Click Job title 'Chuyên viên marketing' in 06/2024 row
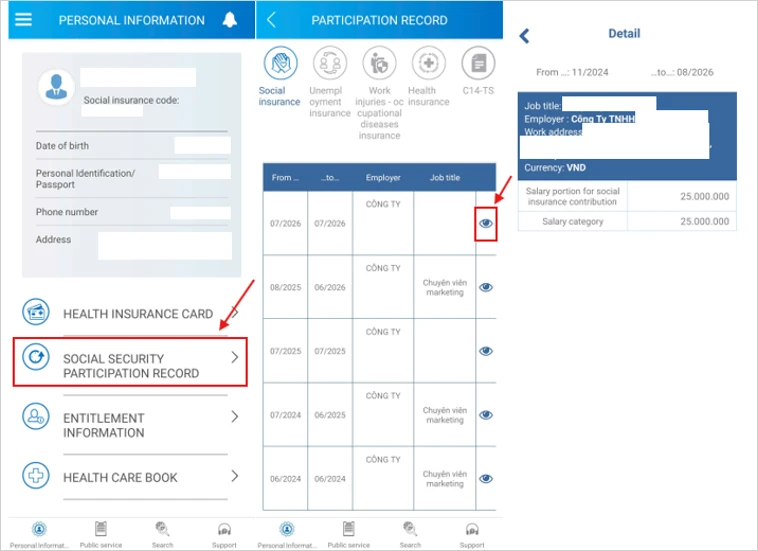The image size is (758, 551). 445,478
